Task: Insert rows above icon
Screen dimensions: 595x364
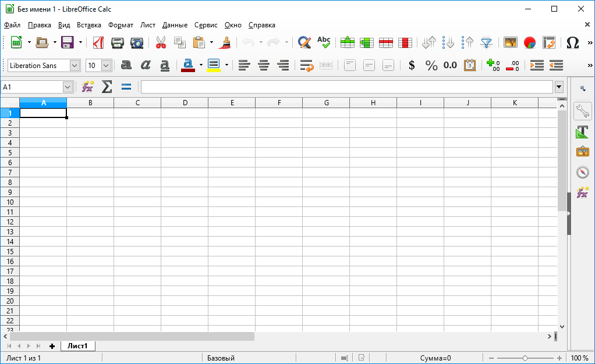Action: 347,42
